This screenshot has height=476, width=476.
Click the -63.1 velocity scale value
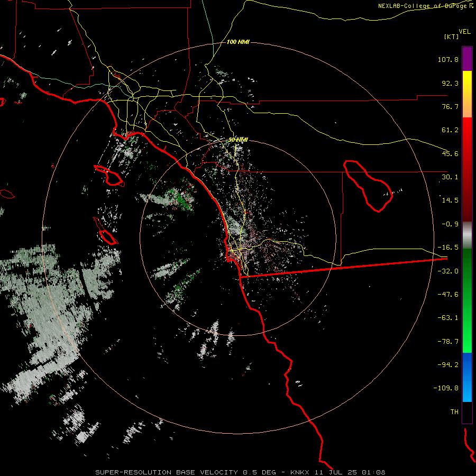448,318
